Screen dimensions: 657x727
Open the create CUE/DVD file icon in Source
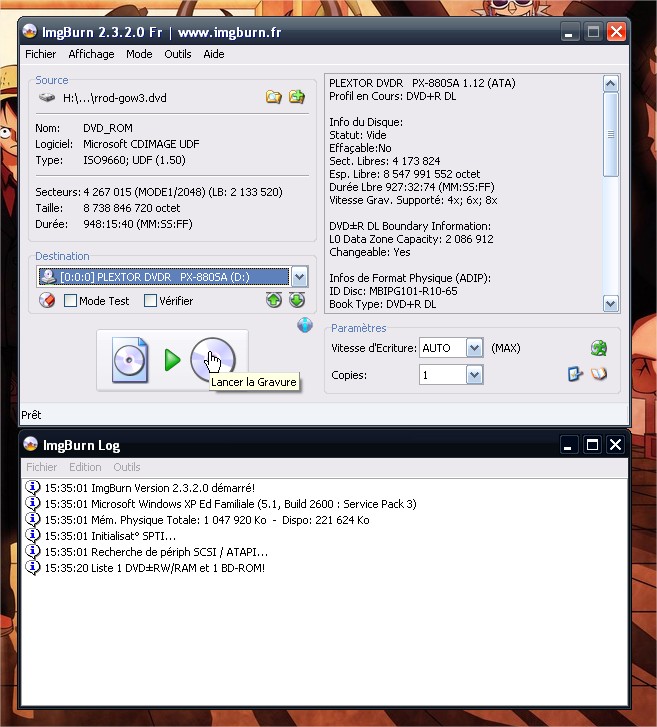pos(297,96)
